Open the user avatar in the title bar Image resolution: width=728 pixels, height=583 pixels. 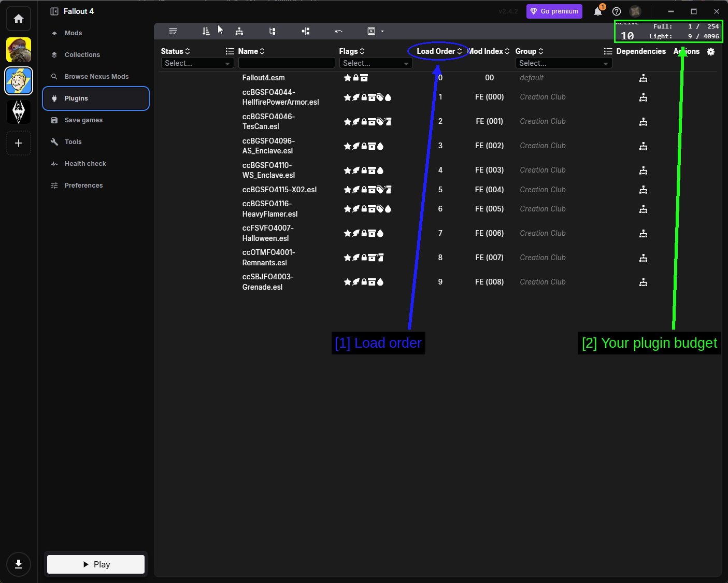tap(635, 11)
